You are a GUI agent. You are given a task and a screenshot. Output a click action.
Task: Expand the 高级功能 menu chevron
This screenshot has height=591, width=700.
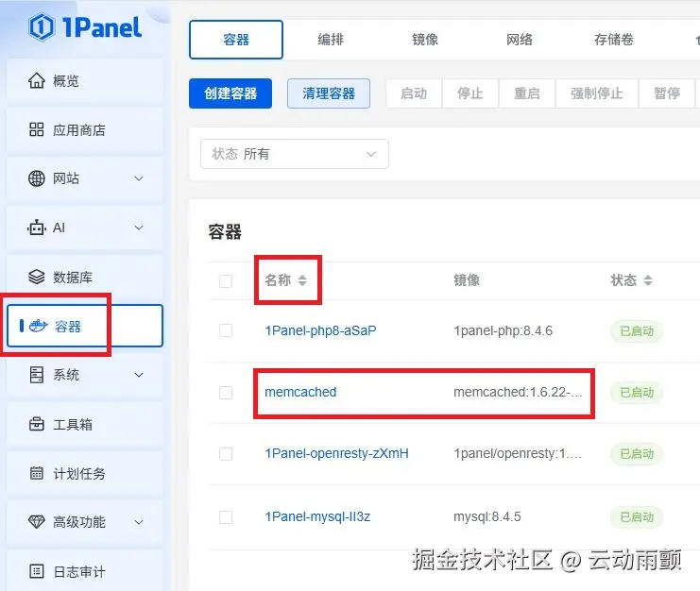[x=139, y=522]
